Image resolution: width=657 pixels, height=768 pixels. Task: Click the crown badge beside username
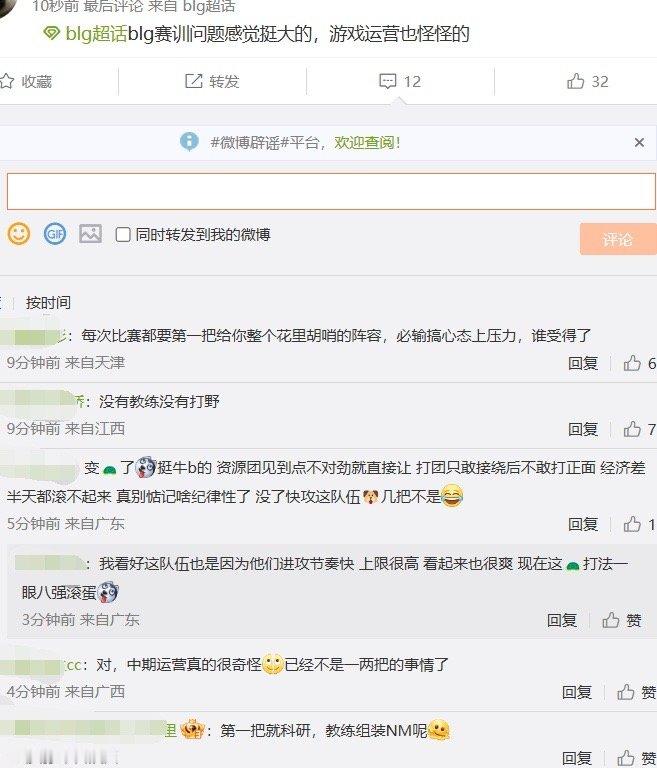[192, 730]
